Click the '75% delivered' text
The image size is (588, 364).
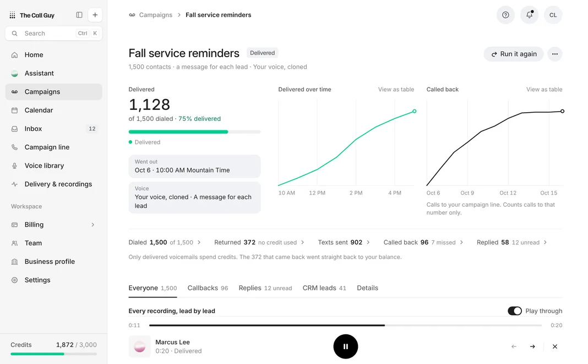click(199, 119)
